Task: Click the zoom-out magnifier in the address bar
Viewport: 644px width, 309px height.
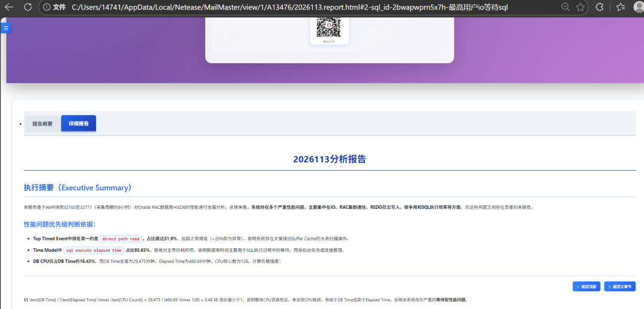Action: point(565,7)
